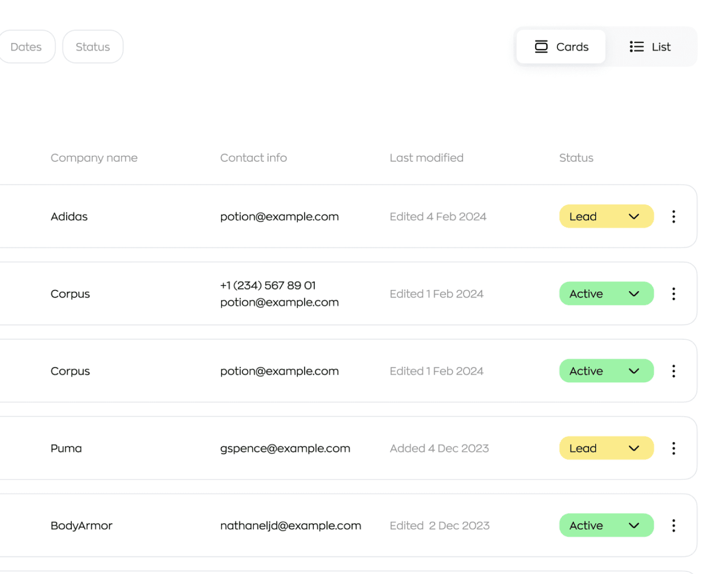Click the email gspence@example.com
The height and width of the screenshot is (574, 728).
point(285,448)
